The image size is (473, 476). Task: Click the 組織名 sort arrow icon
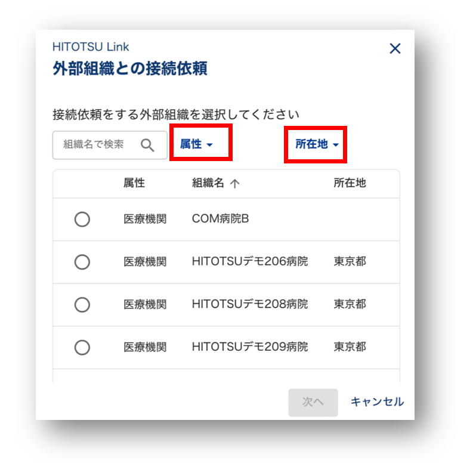234,183
